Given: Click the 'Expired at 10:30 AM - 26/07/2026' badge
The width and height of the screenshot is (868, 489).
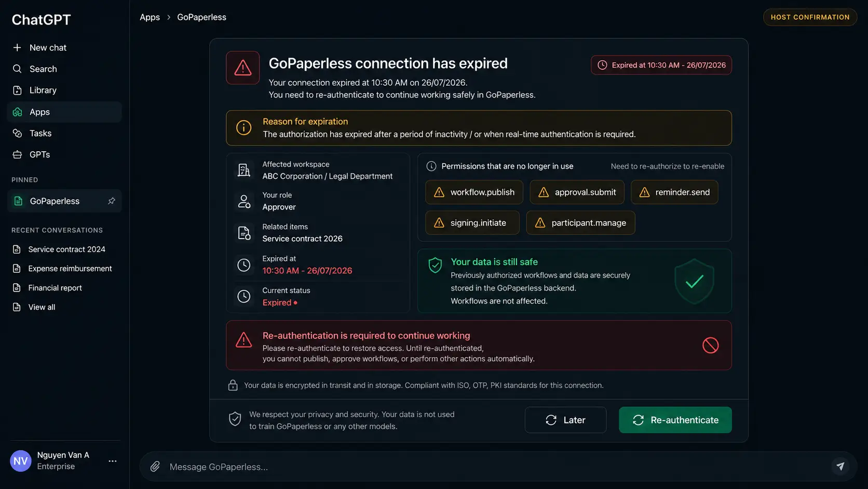Looking at the screenshot, I should (661, 65).
